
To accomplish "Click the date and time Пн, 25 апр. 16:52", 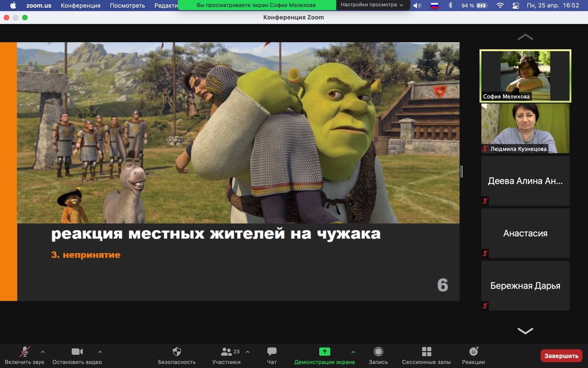I will (x=553, y=6).
